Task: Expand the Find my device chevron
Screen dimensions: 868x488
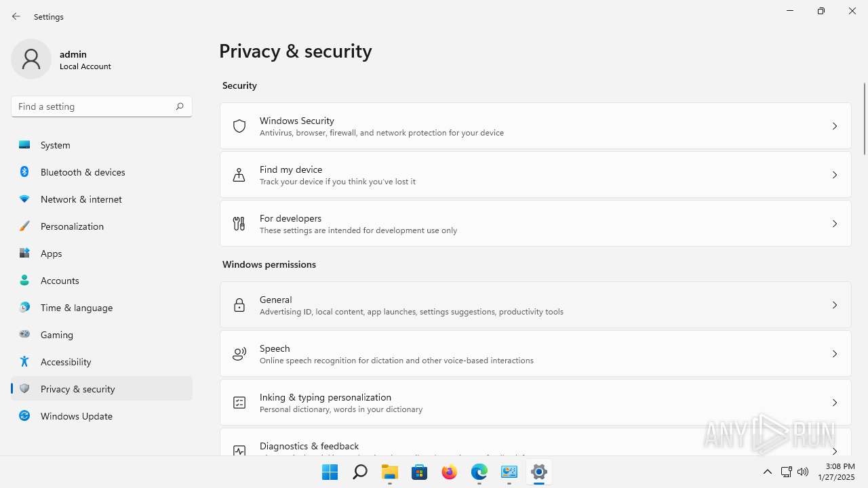Action: point(835,175)
